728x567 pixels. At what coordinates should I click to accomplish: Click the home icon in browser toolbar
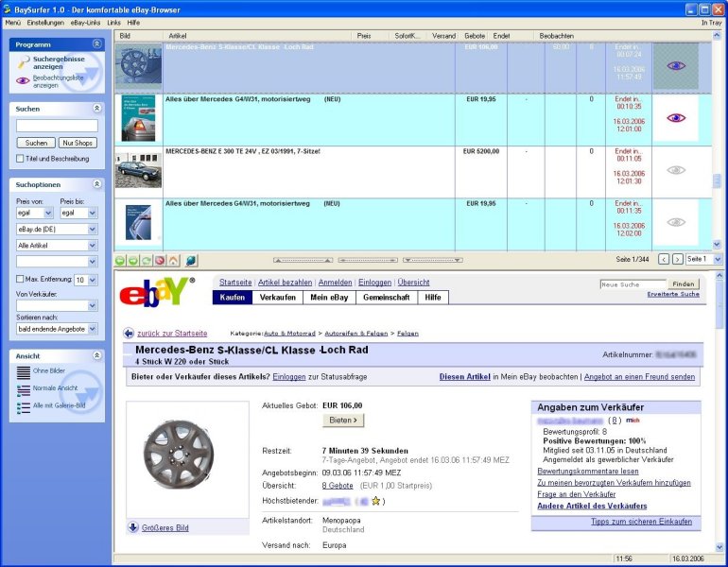(x=173, y=260)
